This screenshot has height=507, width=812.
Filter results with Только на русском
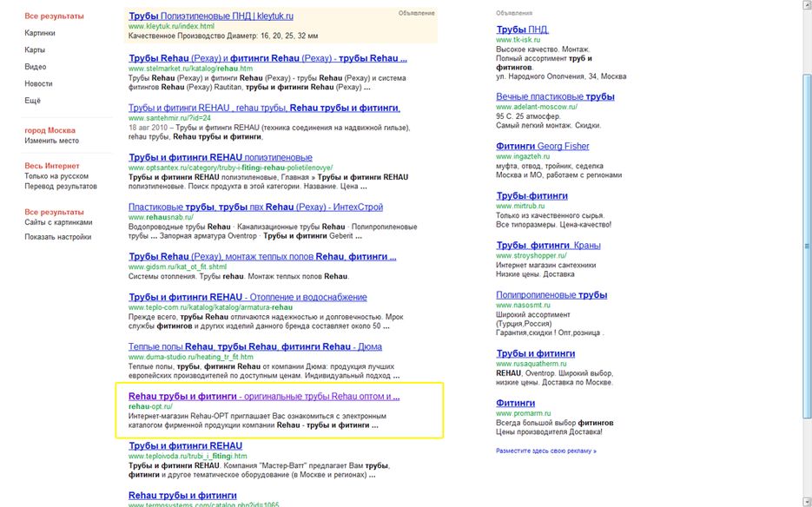point(56,176)
